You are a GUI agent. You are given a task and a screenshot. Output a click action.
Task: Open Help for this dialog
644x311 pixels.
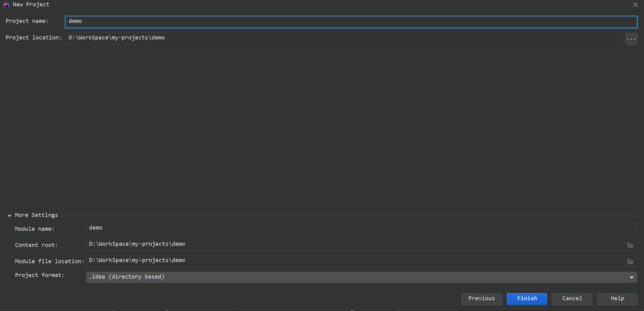(617, 299)
